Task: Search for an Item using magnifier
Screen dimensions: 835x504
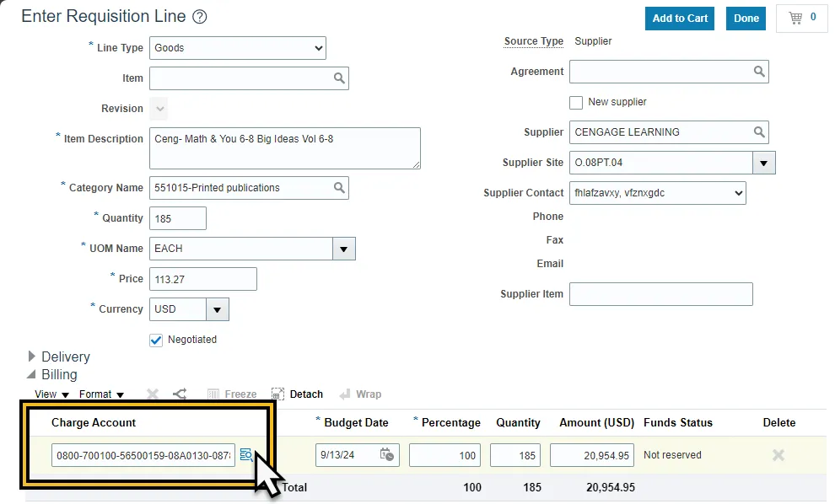Action: [x=339, y=78]
